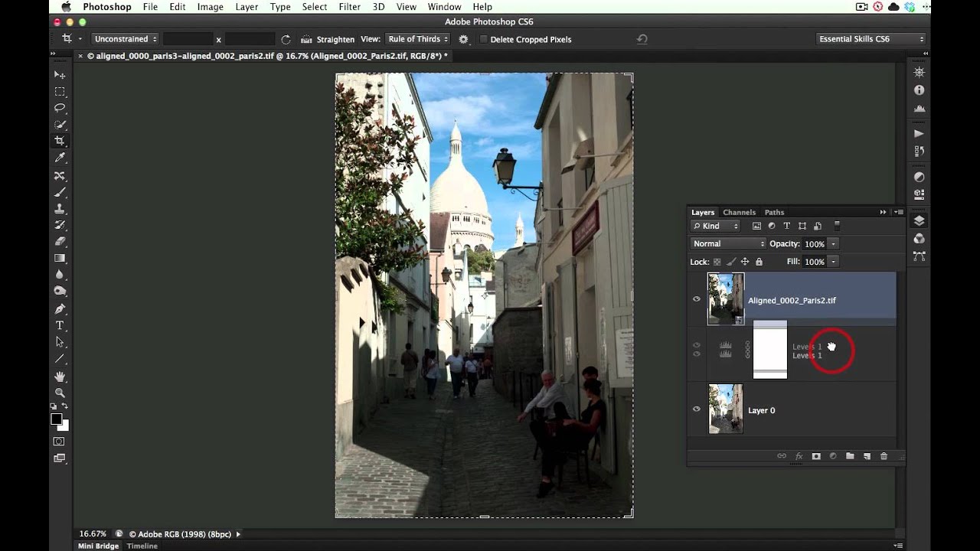Click the foreground color swatch
This screenshot has height=551, width=980.
coord(57,419)
